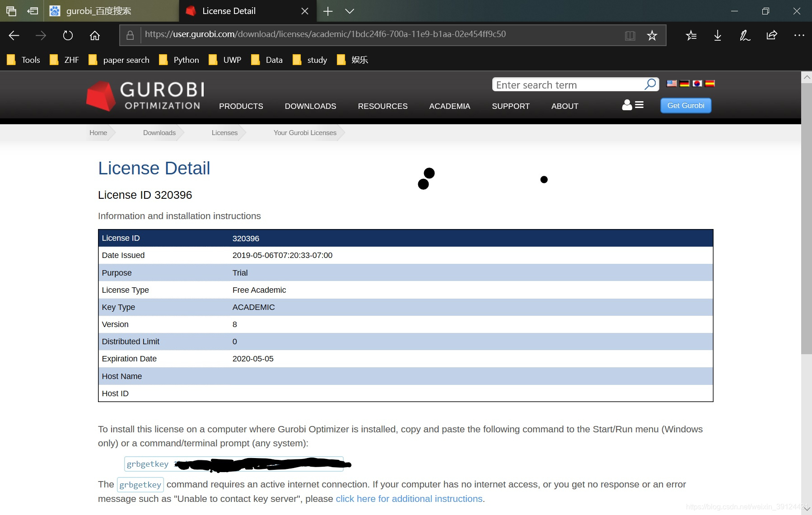Click the Host Name row label
The height and width of the screenshot is (515, 812).
pyautogui.click(x=121, y=376)
